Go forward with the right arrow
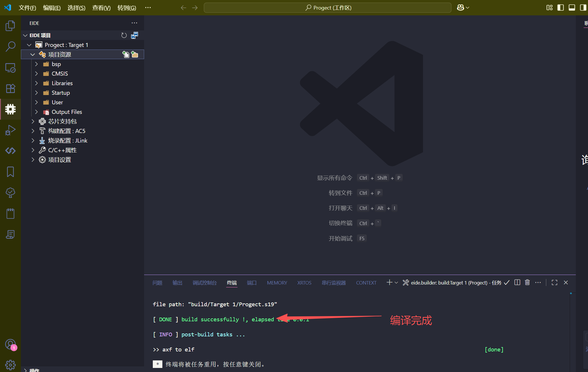588x372 pixels. click(195, 8)
